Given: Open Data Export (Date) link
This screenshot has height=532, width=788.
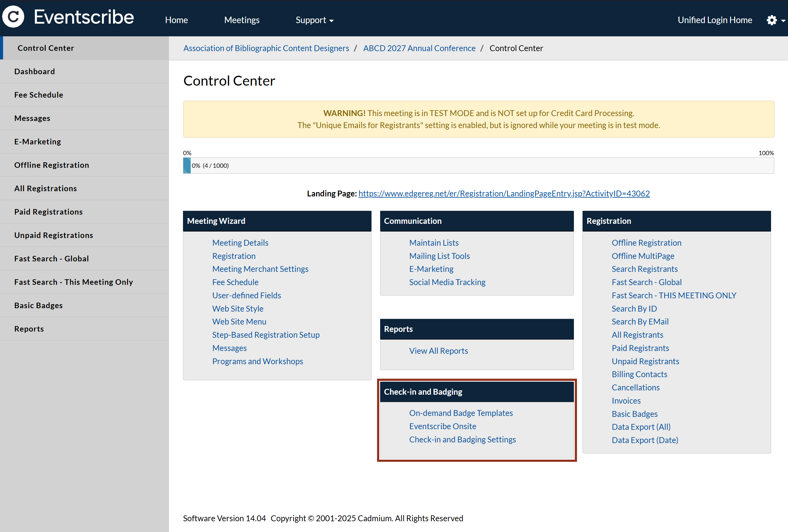Looking at the screenshot, I should [644, 440].
